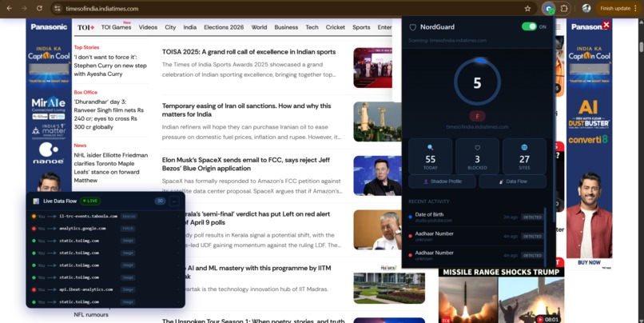Open the Dhurandhar day 3 box office story

tap(109, 114)
